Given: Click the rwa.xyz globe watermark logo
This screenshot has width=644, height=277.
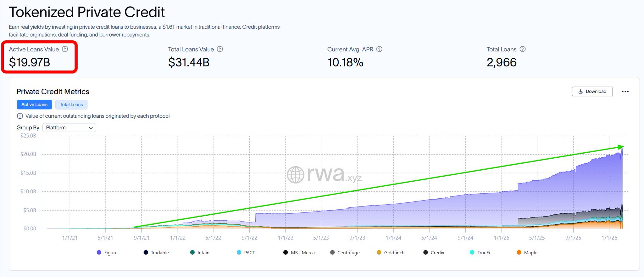Looking at the screenshot, I should 295,175.
